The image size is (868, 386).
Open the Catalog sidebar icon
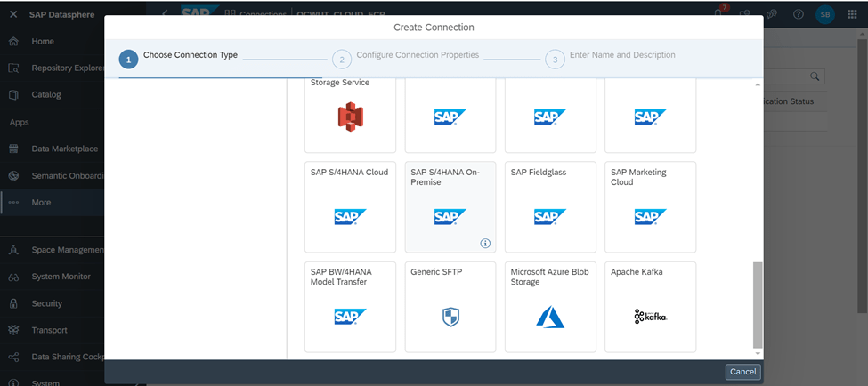[x=14, y=94]
